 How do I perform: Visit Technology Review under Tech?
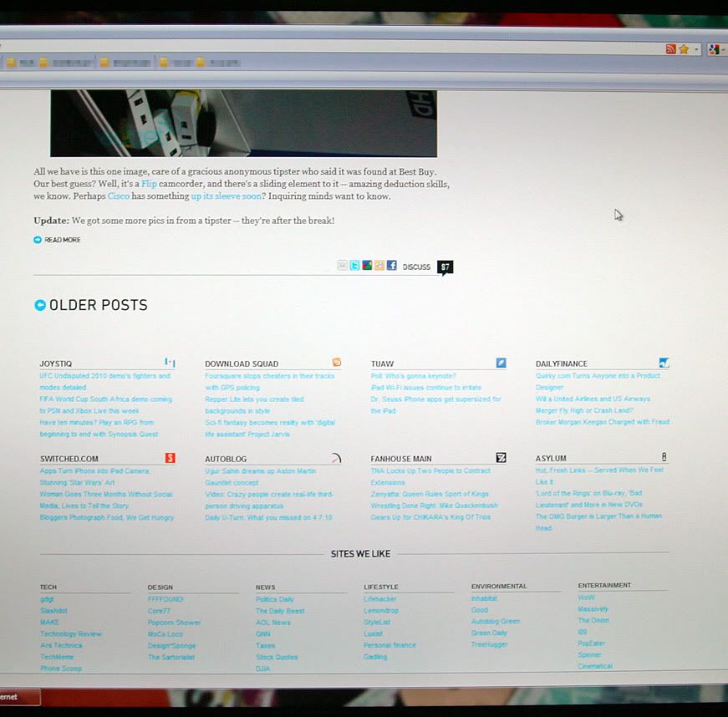pyautogui.click(x=70, y=634)
